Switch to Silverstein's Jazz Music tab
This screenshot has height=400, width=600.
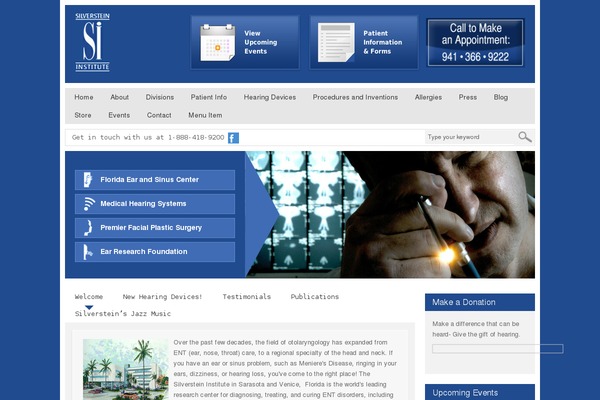point(122,314)
